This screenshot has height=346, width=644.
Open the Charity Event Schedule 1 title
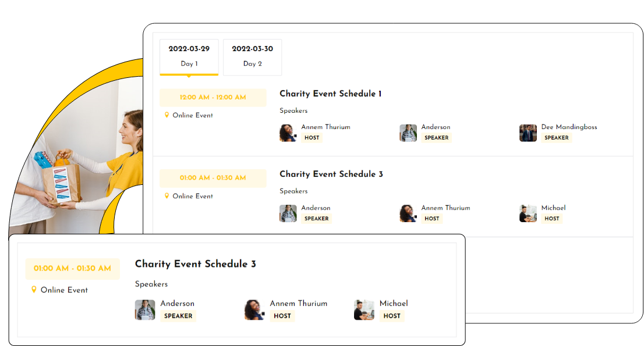331,94
